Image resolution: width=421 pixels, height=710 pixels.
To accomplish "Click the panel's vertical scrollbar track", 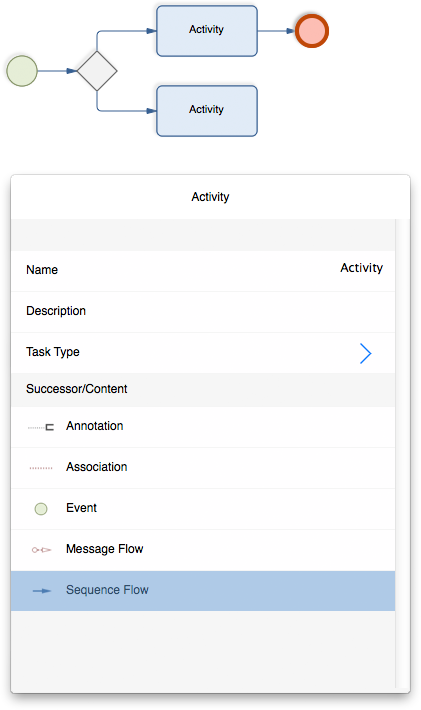I will (x=402, y=455).
